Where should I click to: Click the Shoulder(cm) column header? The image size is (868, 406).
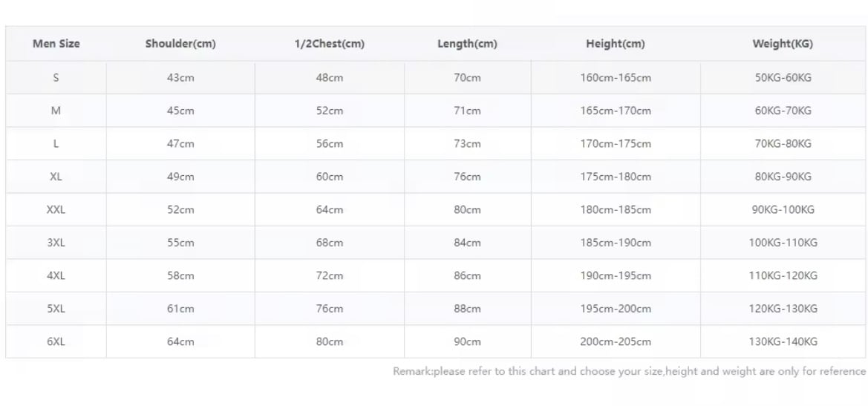180,44
